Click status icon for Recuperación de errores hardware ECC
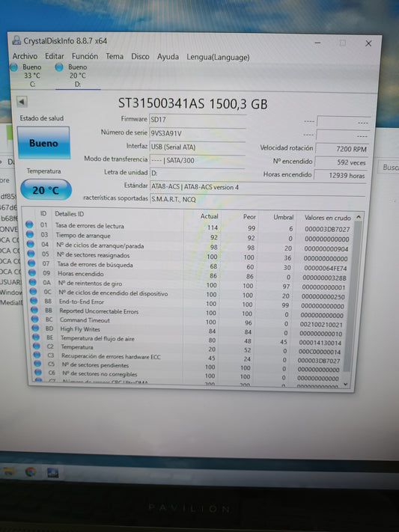This screenshot has width=399, height=532. tap(37, 355)
